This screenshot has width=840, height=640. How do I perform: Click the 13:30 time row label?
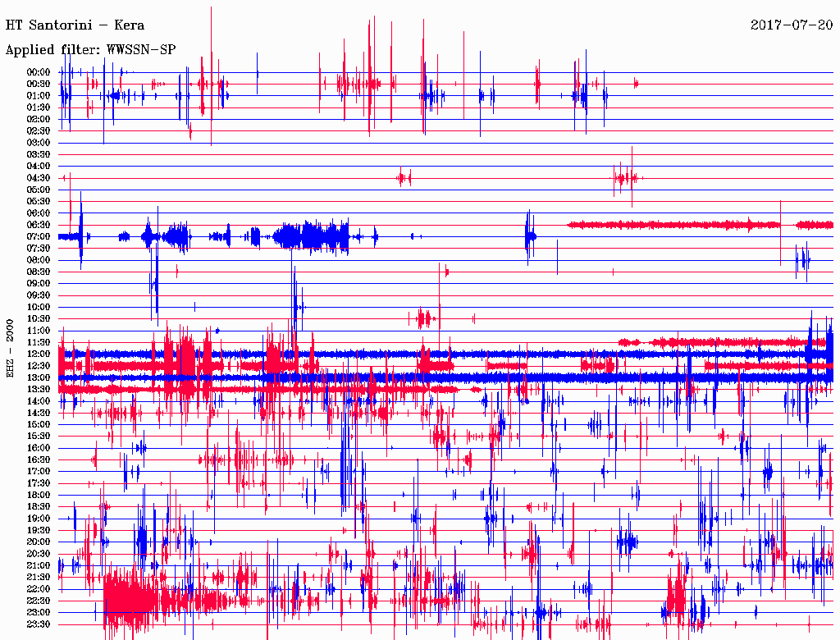point(39,389)
